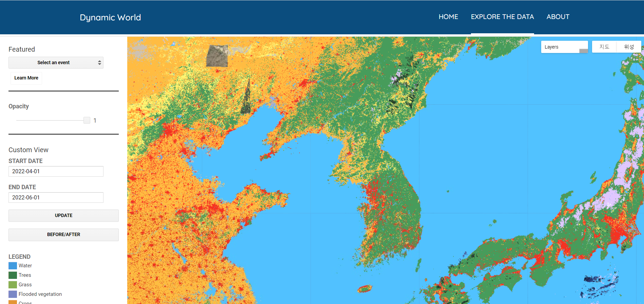
Task: Click the Flooded vegetation legend swatch
Action: click(13, 294)
